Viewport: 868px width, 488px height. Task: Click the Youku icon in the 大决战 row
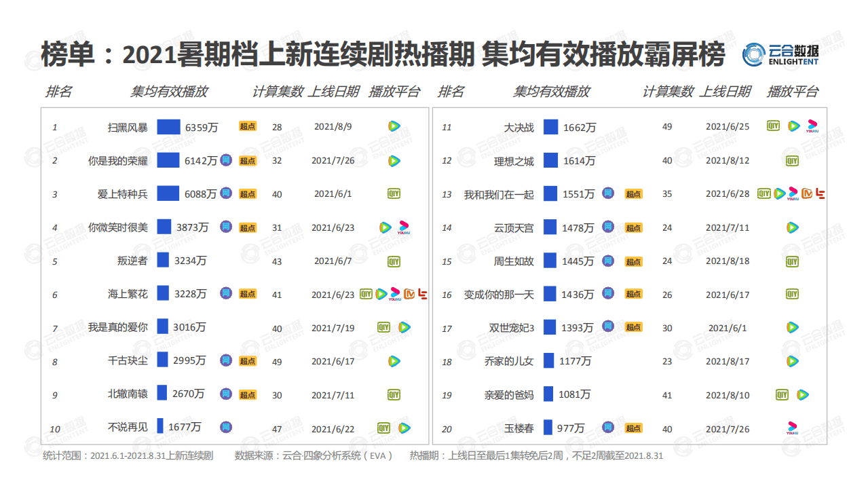click(812, 126)
